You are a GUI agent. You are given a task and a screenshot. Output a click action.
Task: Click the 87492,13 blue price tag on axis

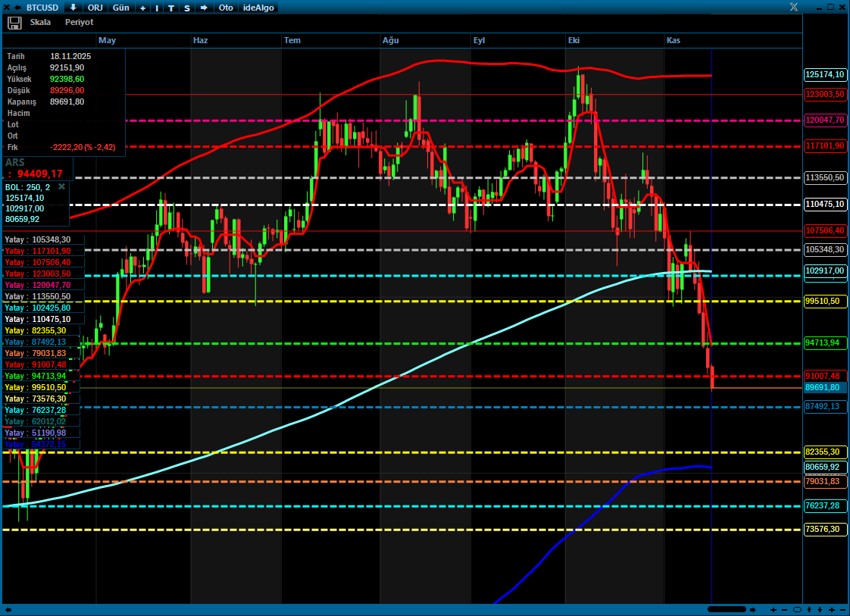click(824, 407)
